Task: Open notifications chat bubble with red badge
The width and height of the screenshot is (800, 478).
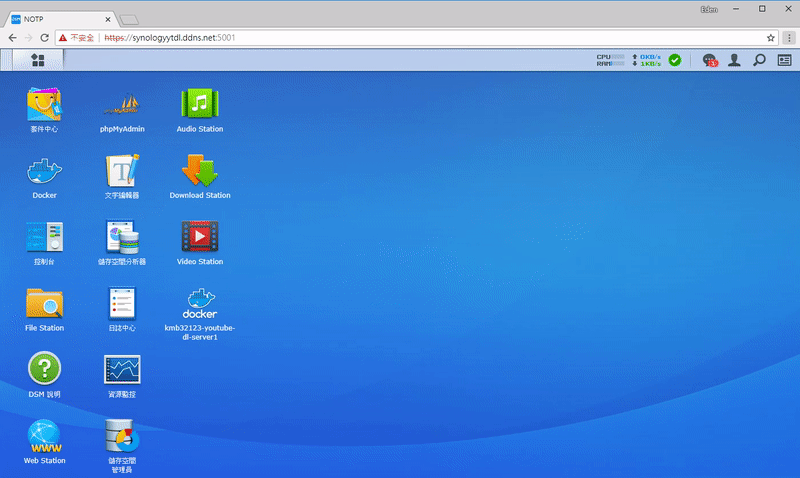Action: click(710, 60)
